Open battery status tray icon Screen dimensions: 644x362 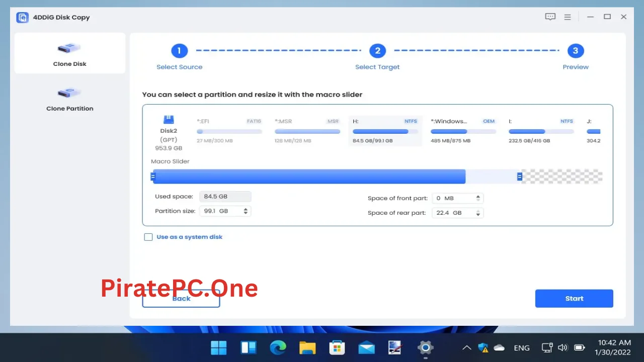[580, 347]
